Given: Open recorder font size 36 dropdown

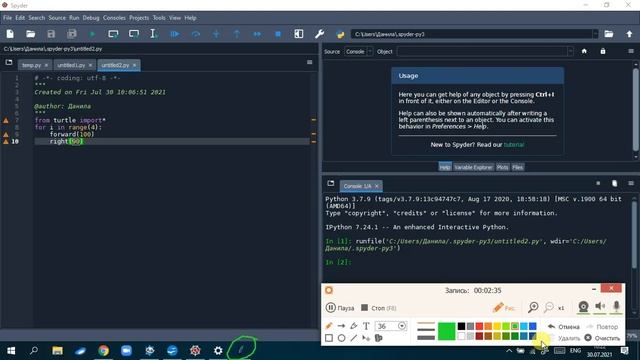Looking at the screenshot, I should click(x=402, y=326).
